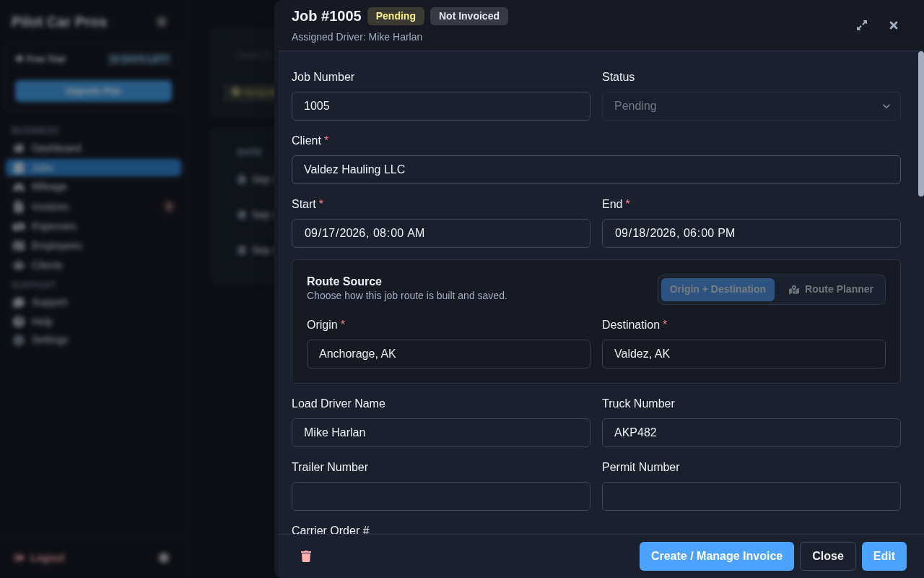Click the Assigned Driver: Mike Harlan text
The image size is (924, 578).
tap(357, 37)
